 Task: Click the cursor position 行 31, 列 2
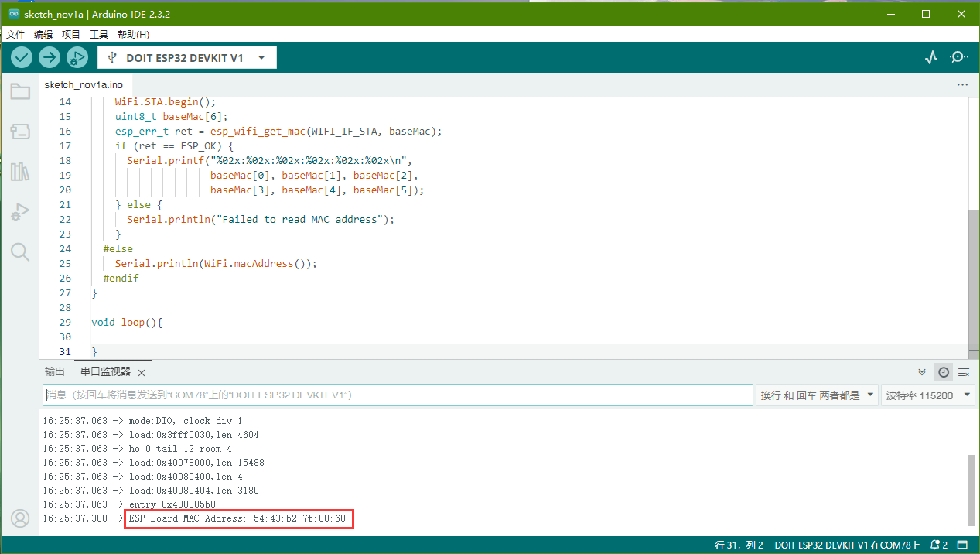pyautogui.click(x=739, y=545)
